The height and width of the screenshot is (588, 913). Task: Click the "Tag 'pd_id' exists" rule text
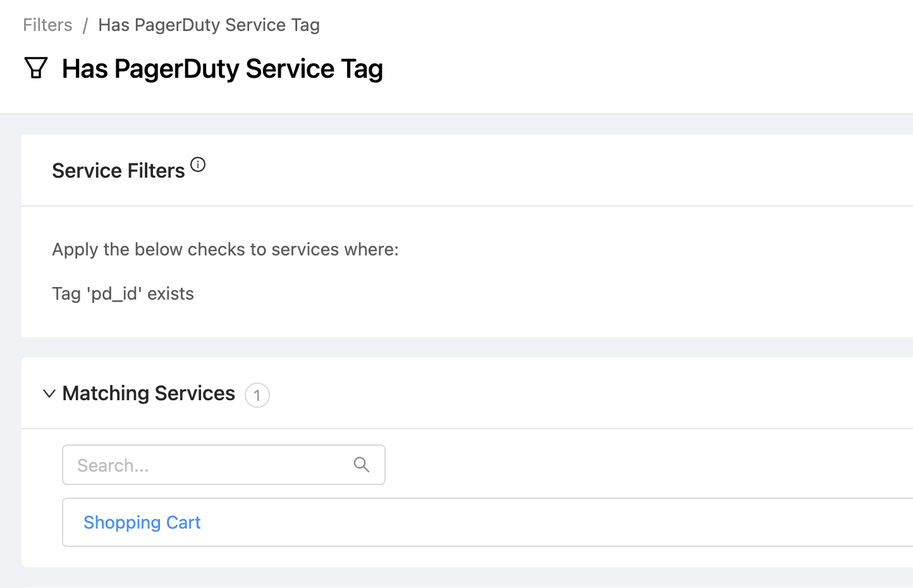123,294
